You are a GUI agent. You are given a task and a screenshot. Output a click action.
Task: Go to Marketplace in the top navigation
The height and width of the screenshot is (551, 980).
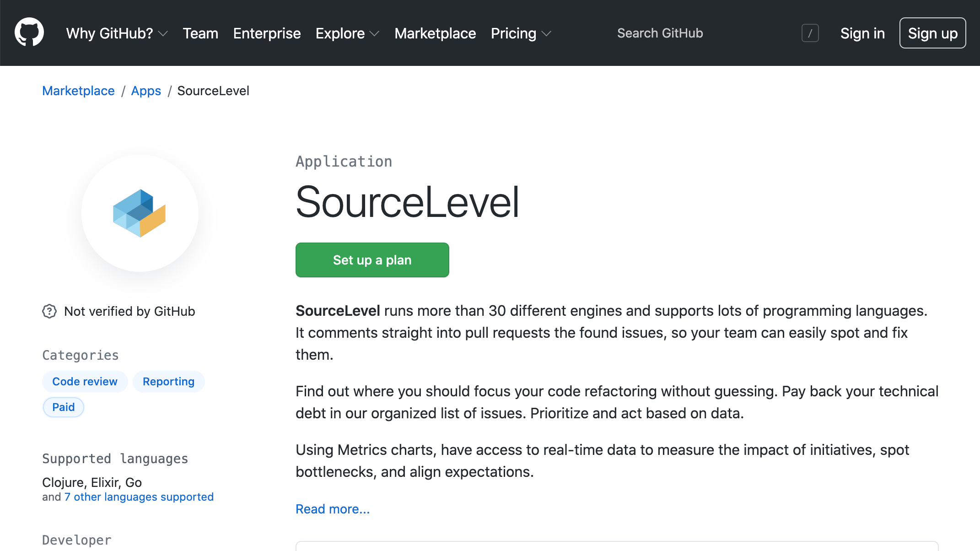[x=435, y=33]
